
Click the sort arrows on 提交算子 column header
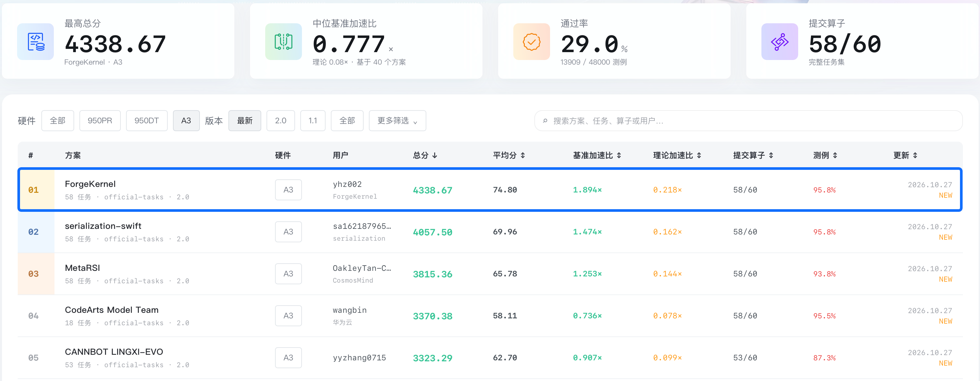(x=771, y=155)
